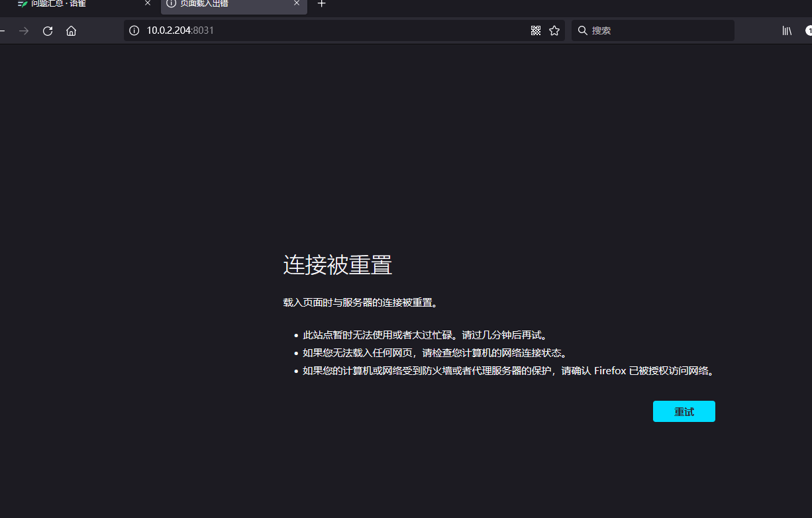Open the Firefox library panel

pos(786,30)
